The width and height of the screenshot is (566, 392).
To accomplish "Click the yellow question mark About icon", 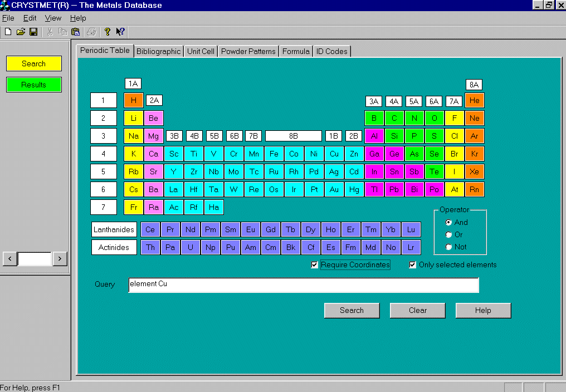I will coord(107,32).
